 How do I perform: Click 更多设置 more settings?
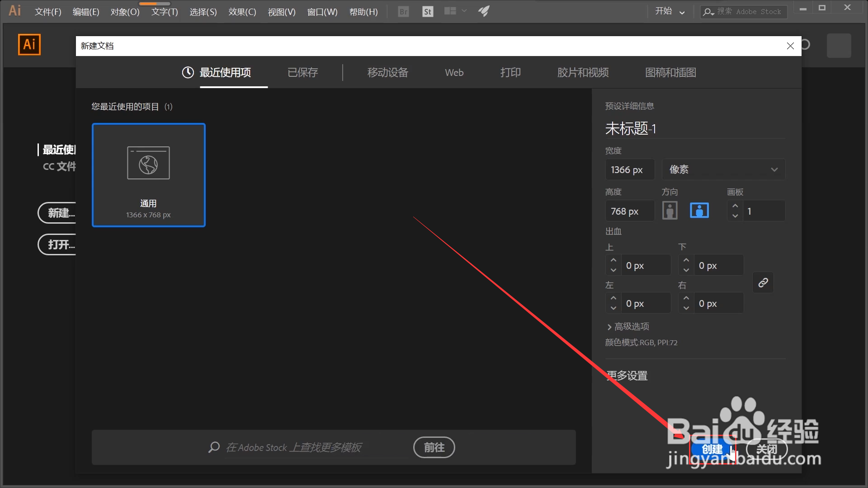(x=627, y=375)
